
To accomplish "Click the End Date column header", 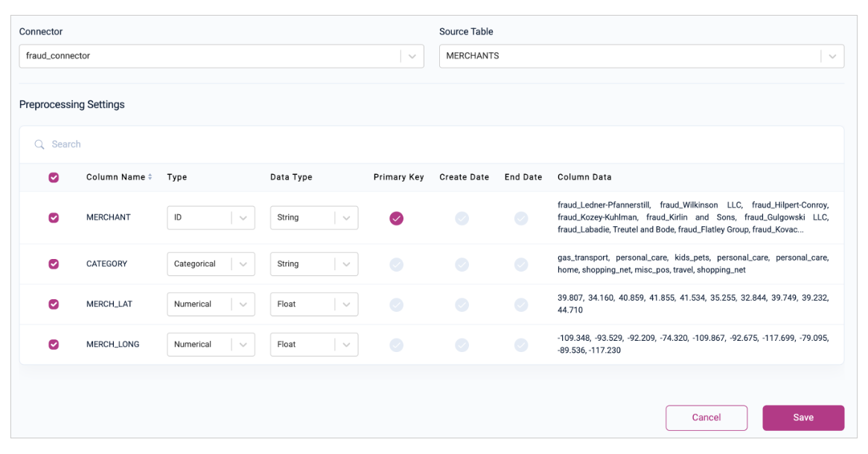I will [x=523, y=177].
